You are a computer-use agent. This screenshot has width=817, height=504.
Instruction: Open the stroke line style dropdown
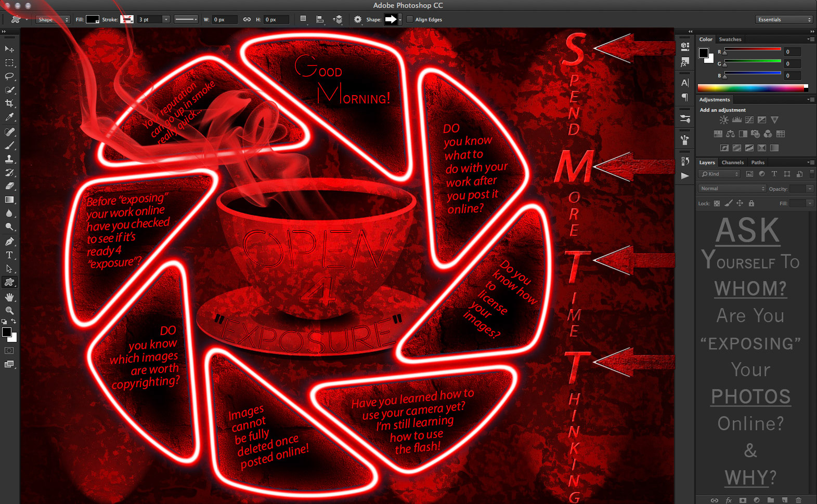(186, 19)
